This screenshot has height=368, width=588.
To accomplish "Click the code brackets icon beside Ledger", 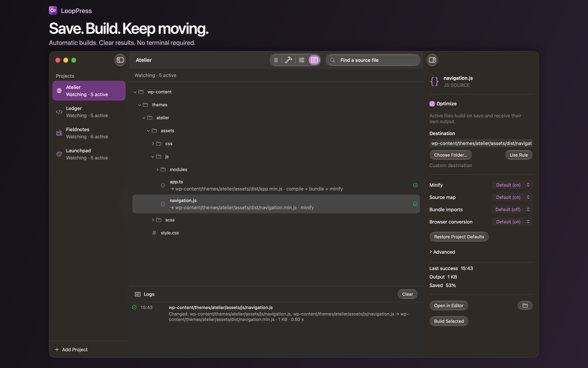I will [x=59, y=112].
